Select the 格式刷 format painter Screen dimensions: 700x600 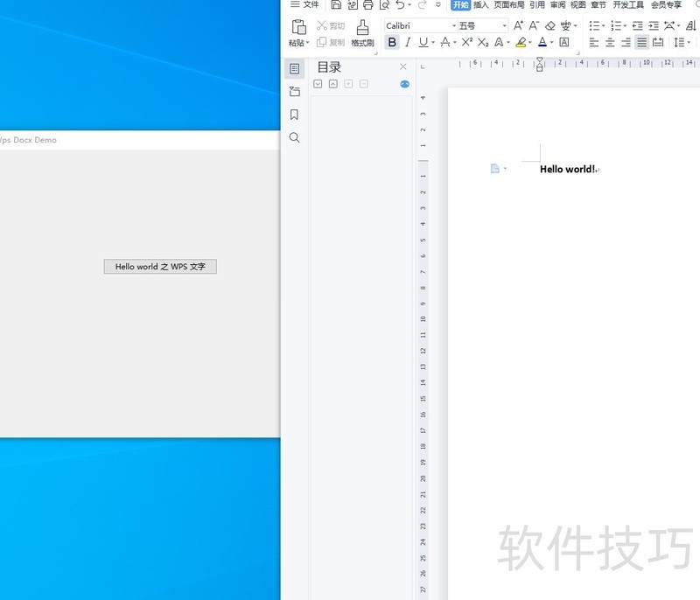(x=362, y=33)
